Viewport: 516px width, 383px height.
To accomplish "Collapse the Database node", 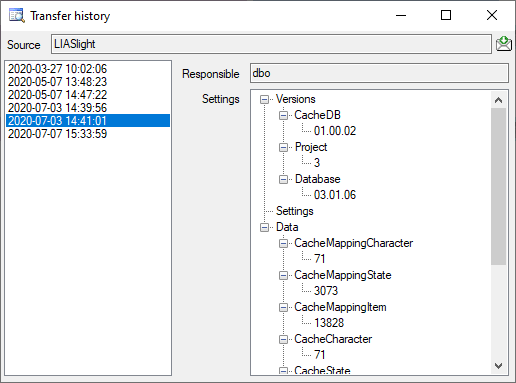I will (x=283, y=179).
